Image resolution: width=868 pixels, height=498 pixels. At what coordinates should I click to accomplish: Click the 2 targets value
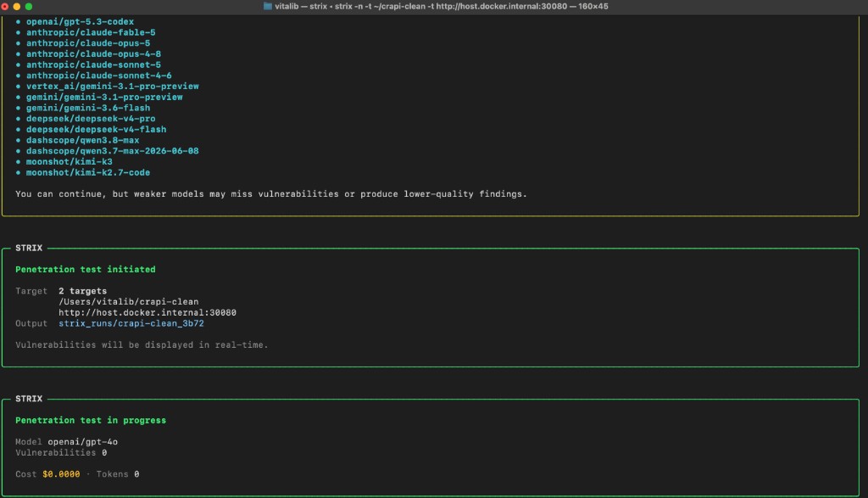(x=82, y=291)
